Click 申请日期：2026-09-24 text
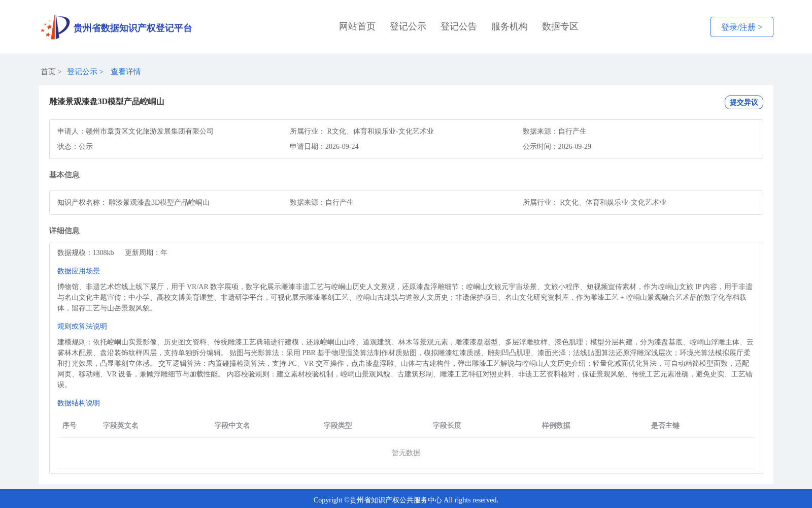The width and height of the screenshot is (812, 508). 324,146
